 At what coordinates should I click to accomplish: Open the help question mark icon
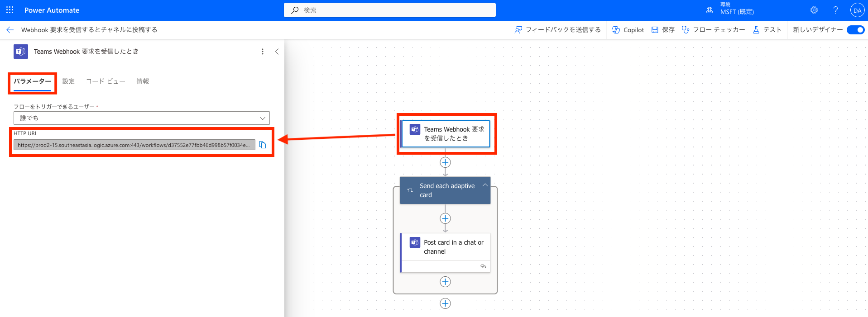836,10
